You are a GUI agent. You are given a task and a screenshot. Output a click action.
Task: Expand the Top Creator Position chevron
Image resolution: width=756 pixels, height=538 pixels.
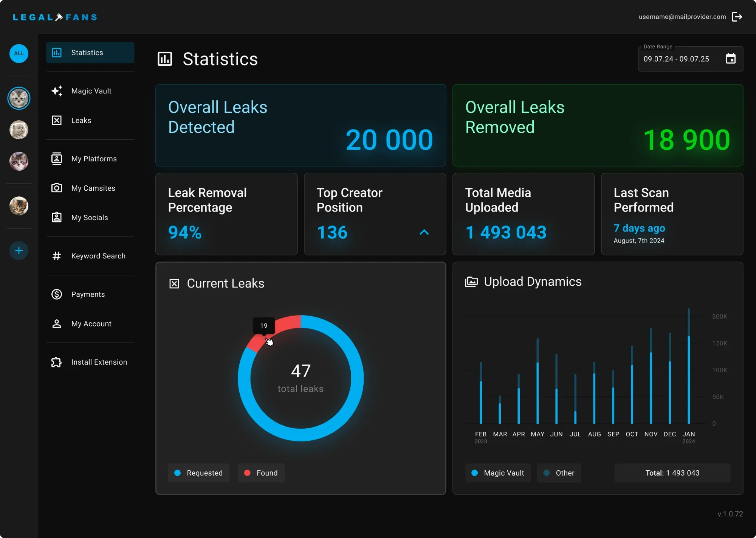tap(424, 232)
